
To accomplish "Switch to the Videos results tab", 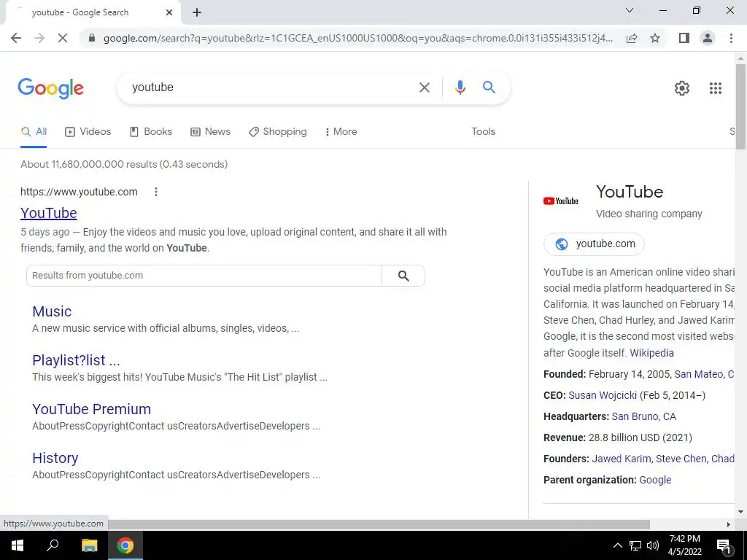I will point(88,132).
